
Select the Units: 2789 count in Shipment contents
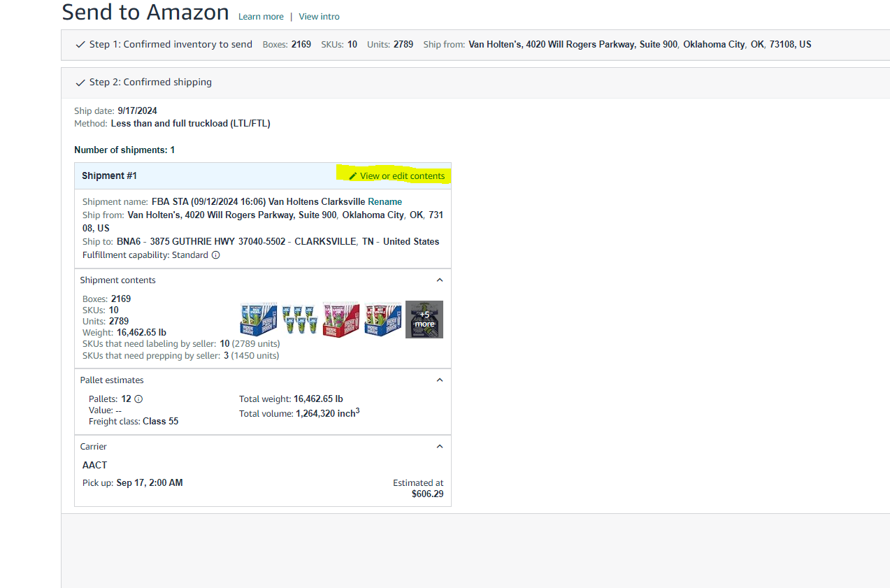pos(106,322)
